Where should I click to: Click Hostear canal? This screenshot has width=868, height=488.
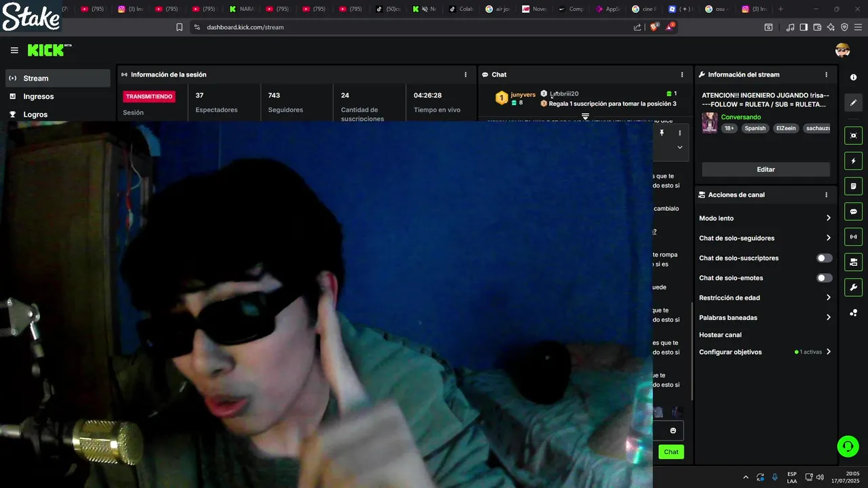720,335
